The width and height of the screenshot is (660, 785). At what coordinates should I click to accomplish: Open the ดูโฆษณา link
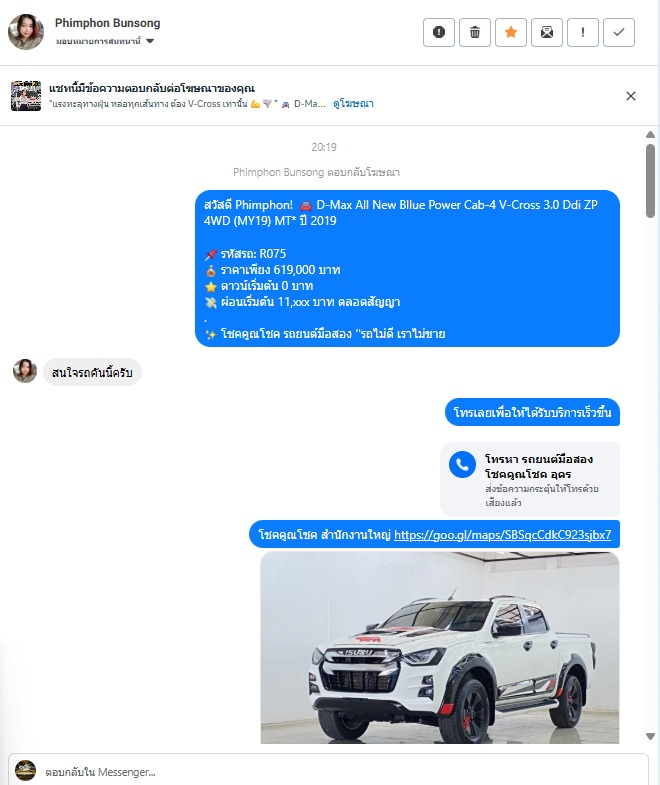(354, 104)
